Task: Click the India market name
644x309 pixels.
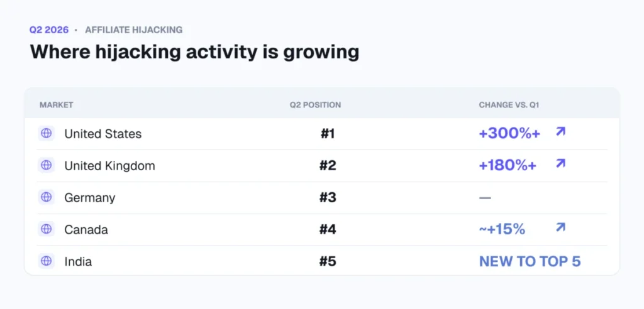Action: click(78, 262)
